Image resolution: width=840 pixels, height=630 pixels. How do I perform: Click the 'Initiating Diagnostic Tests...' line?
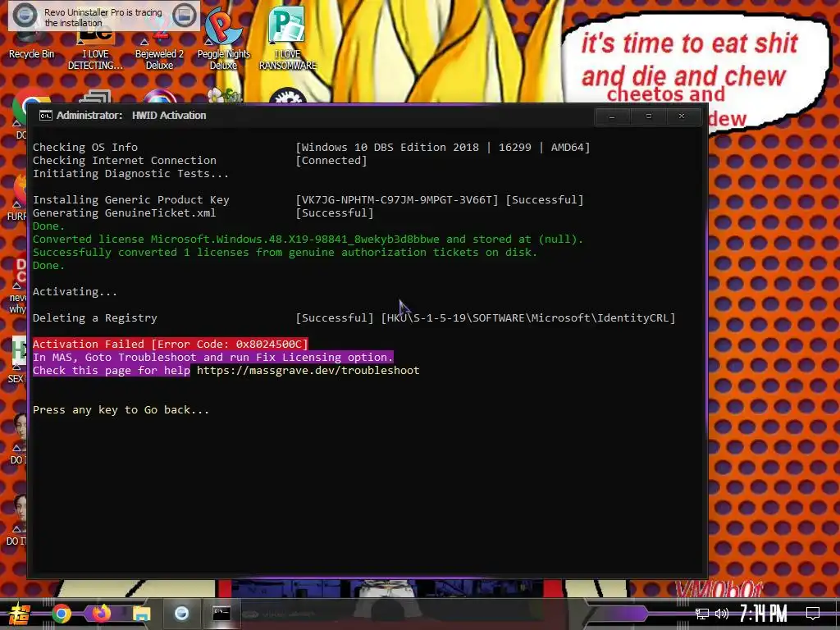click(x=130, y=174)
